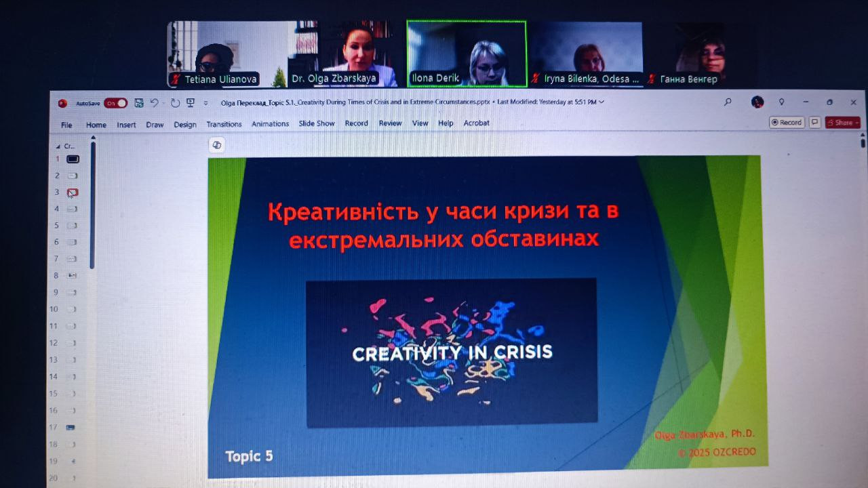Viewport: 868px width, 488px height.
Task: Open the Comments speech bubble icon
Action: tap(814, 123)
